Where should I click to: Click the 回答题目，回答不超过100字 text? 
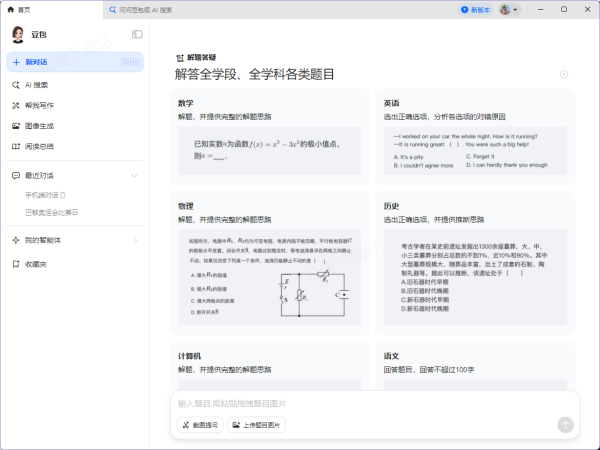pos(429,370)
